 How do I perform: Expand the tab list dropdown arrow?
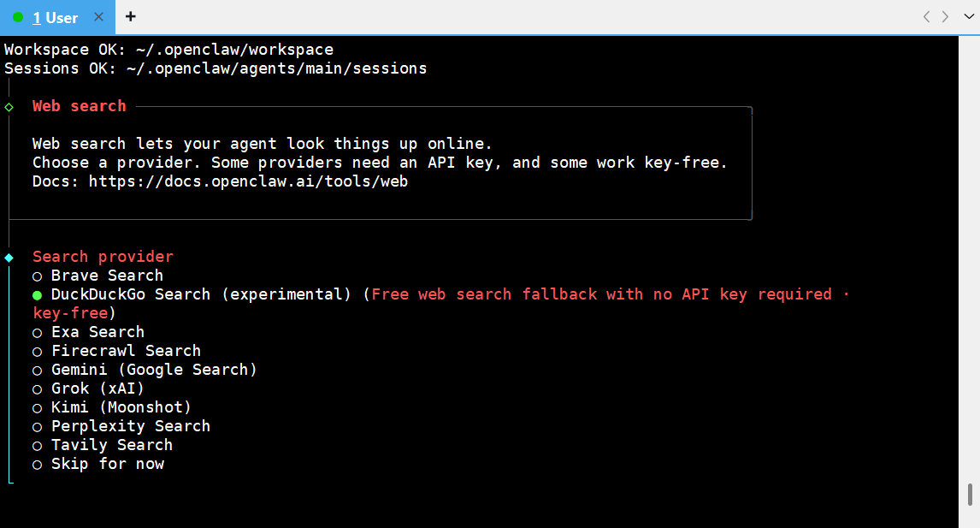point(969,16)
